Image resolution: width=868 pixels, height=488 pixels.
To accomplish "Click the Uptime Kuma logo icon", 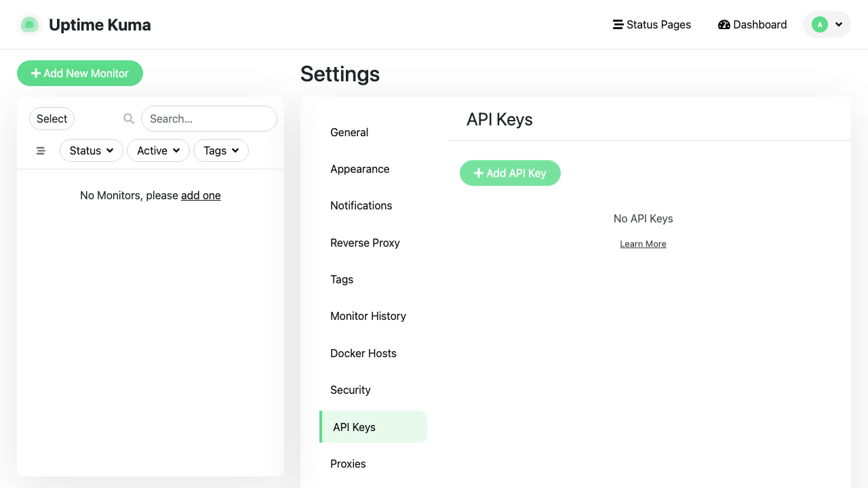I will coord(29,25).
